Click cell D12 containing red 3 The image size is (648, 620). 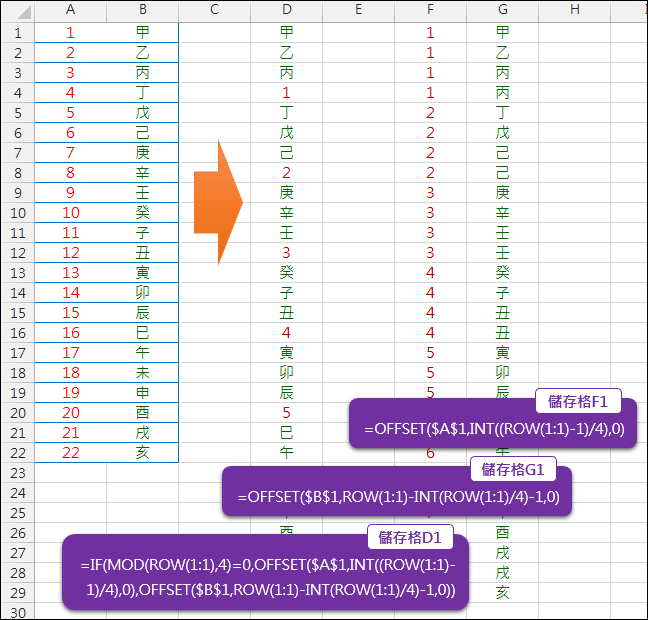pyautogui.click(x=286, y=253)
